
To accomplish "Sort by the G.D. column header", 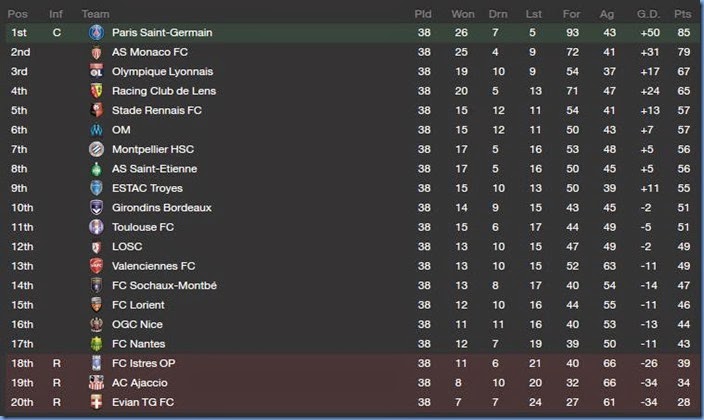I will 645,14.
